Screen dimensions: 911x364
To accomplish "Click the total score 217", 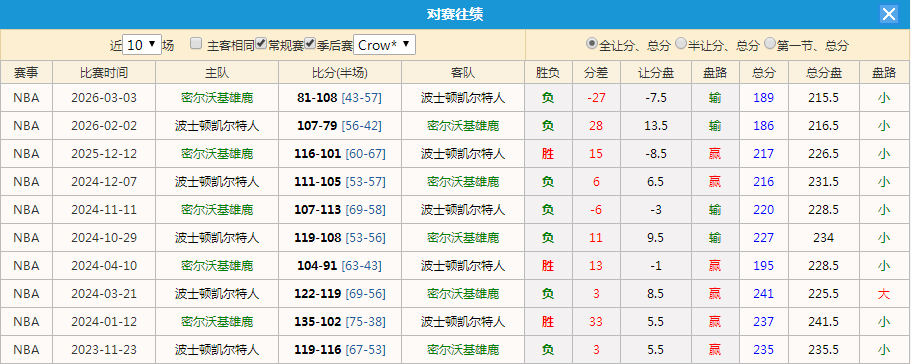I will [x=763, y=154].
